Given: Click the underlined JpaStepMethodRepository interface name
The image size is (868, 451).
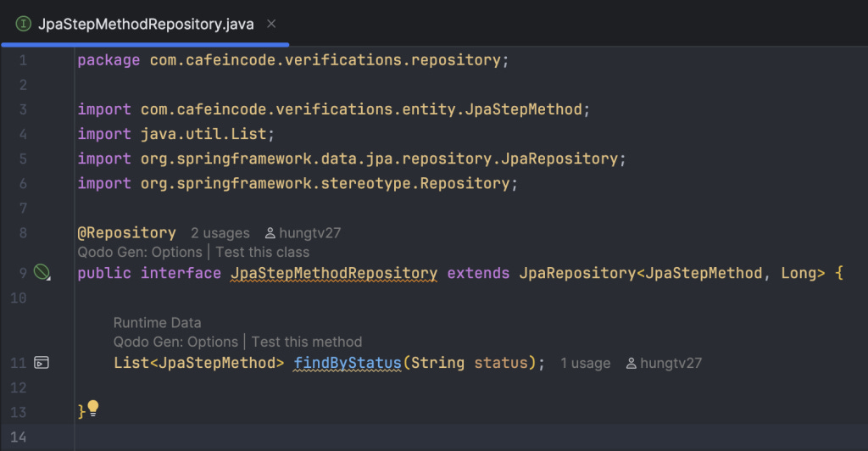Looking at the screenshot, I should tap(334, 273).
